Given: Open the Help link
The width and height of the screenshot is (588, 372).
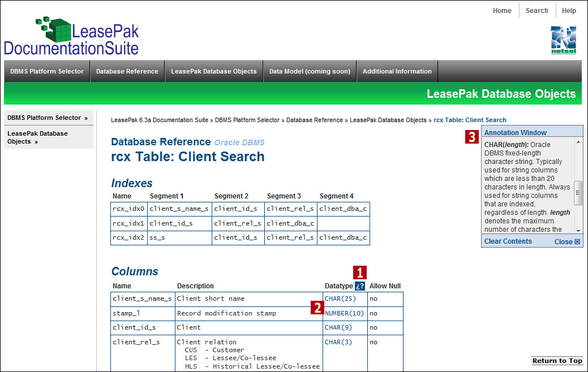Looking at the screenshot, I should click(569, 11).
